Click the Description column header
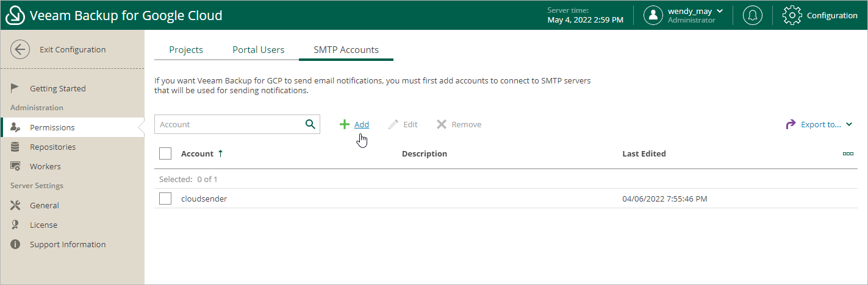The height and width of the screenshot is (285, 868). click(x=425, y=153)
